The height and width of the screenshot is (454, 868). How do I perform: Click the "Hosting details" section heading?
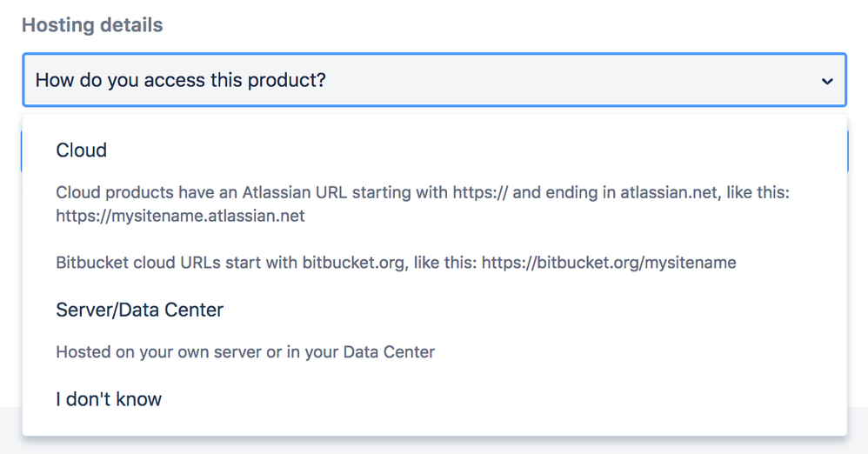[x=92, y=24]
